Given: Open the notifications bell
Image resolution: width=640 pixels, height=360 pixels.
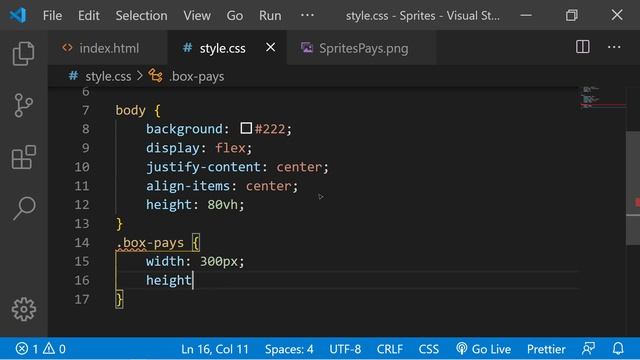Looking at the screenshot, I should 618,349.
